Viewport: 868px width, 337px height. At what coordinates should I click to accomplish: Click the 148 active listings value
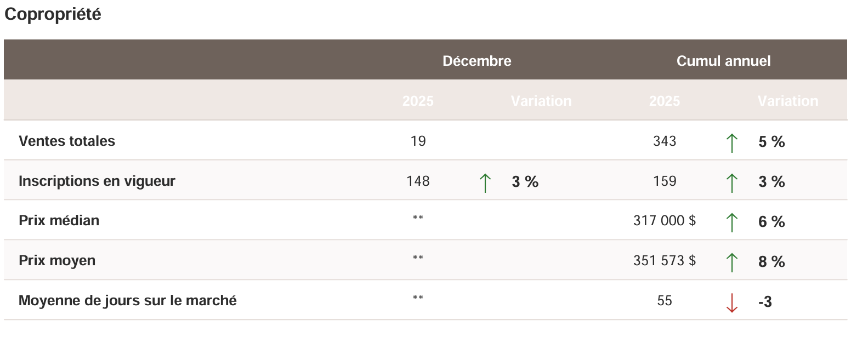coord(418,181)
